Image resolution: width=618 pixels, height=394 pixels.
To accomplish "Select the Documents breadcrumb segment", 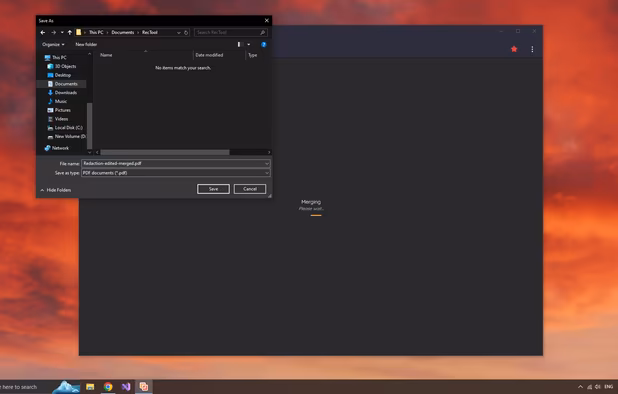I will pos(123,32).
